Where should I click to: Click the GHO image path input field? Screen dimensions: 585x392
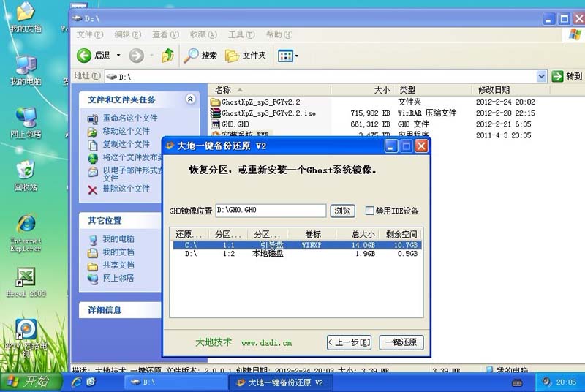(x=271, y=211)
